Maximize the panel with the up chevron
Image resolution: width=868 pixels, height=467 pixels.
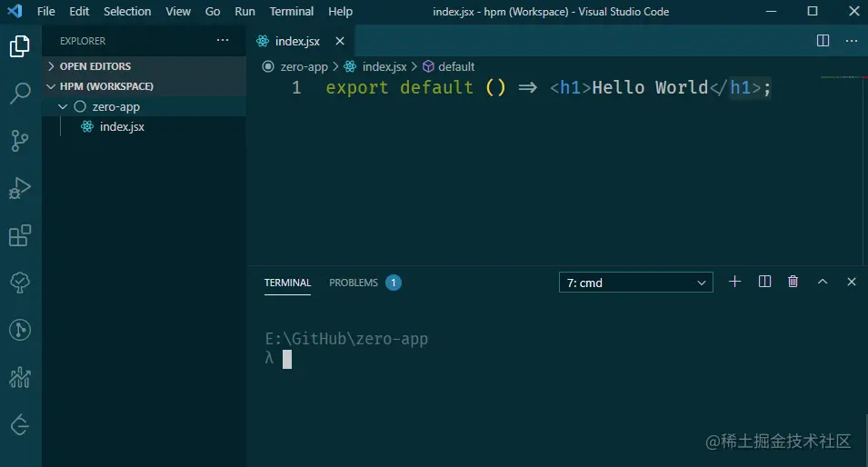click(823, 282)
